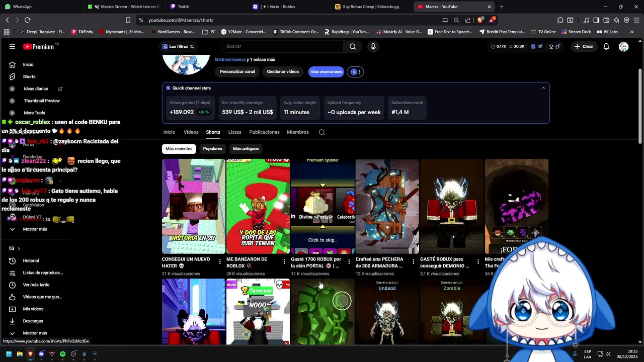644x362 pixels.
Task: Open the account avatar menu
Action: tap(623, 46)
